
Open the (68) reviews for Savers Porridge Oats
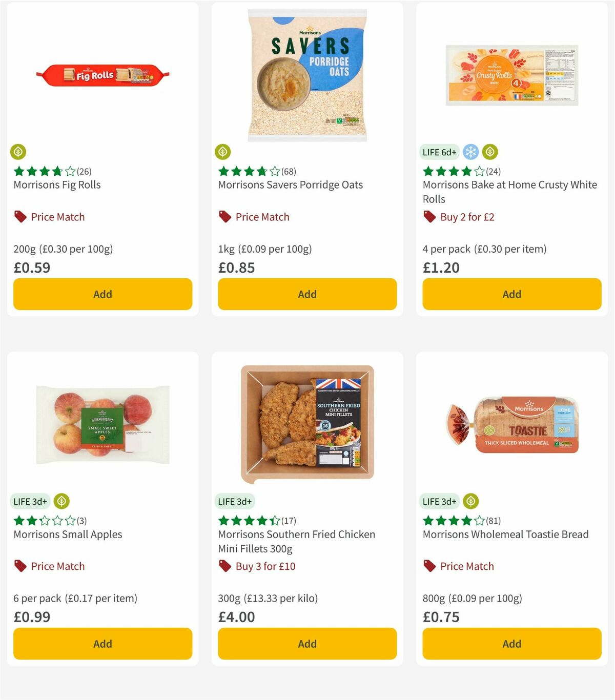pyautogui.click(x=289, y=171)
